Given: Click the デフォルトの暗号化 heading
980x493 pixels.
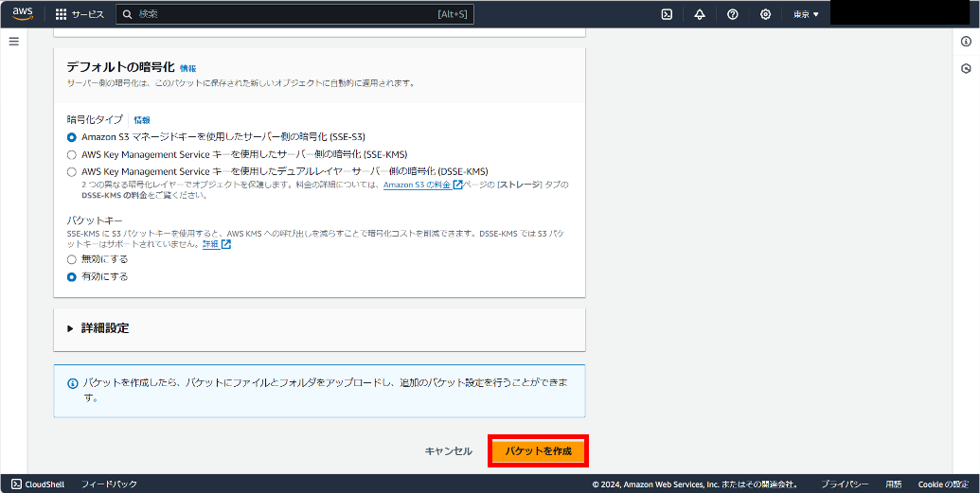Looking at the screenshot, I should [120, 67].
